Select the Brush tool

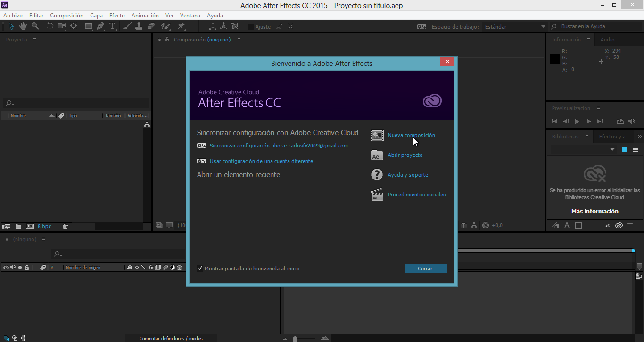[x=127, y=26]
